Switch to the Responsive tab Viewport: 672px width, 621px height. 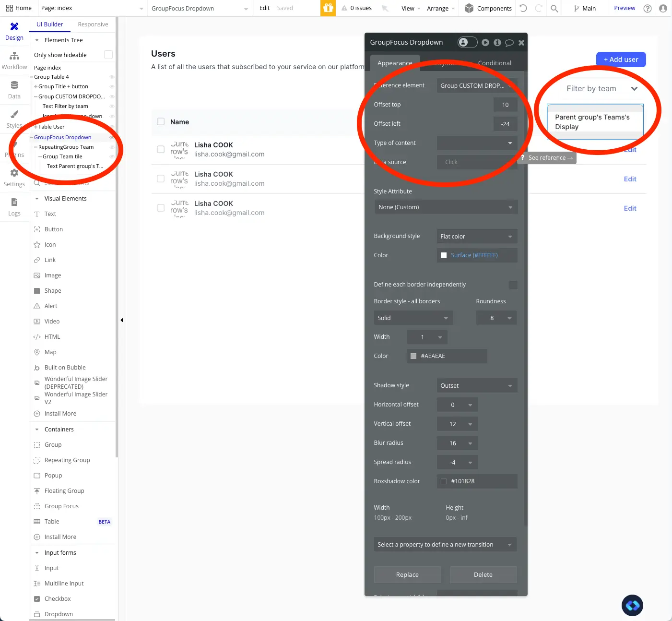tap(93, 24)
